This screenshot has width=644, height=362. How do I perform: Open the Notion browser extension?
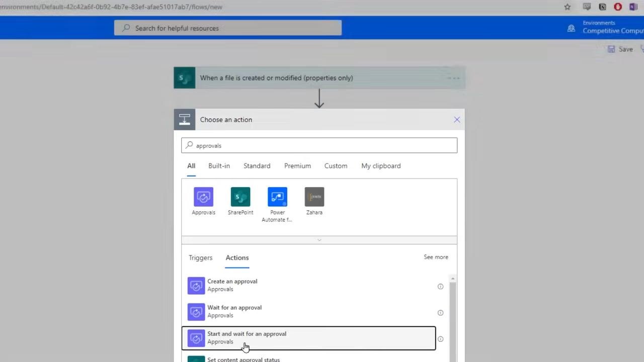(602, 7)
